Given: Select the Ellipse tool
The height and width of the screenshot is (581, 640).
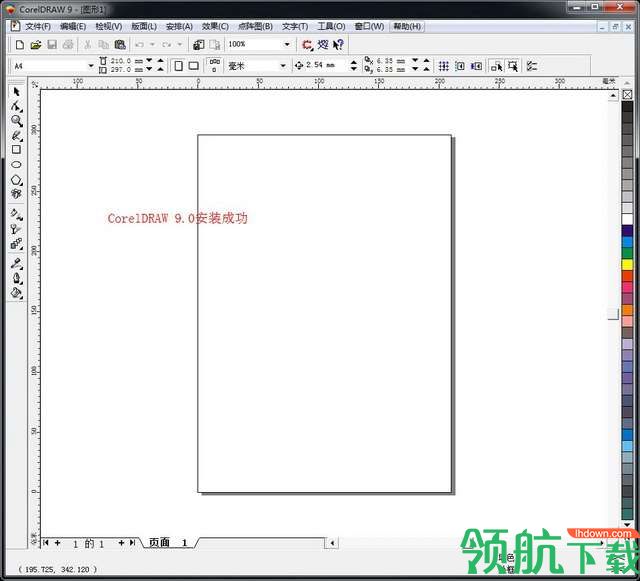Looking at the screenshot, I should click(16, 165).
